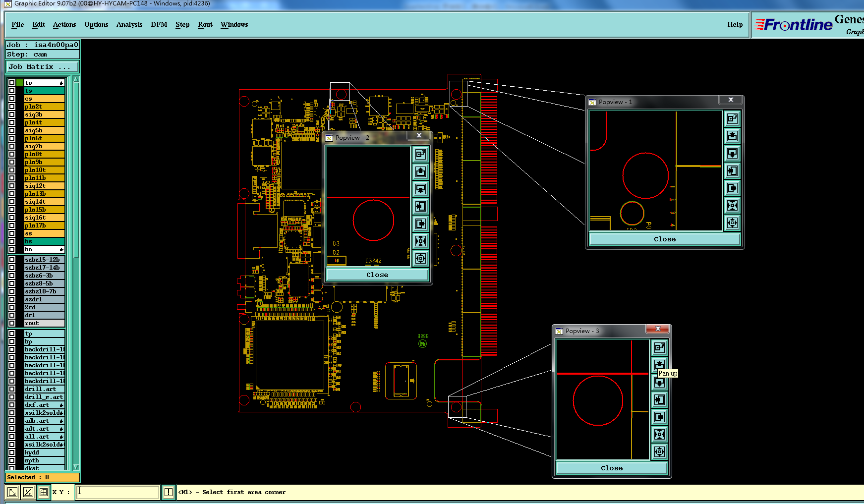The image size is (864, 504).
Task: Click inward-arrows zoom icon in Popview - 2
Action: (420, 241)
